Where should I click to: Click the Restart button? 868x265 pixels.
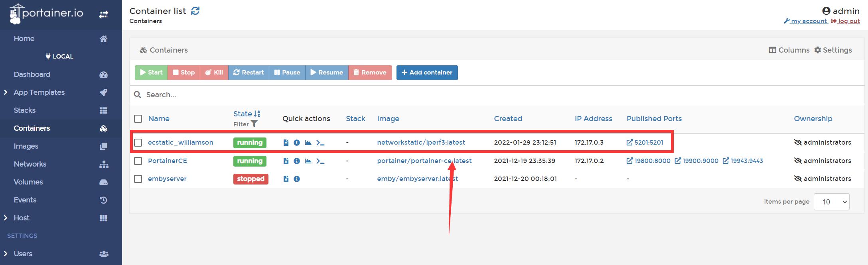tap(249, 73)
